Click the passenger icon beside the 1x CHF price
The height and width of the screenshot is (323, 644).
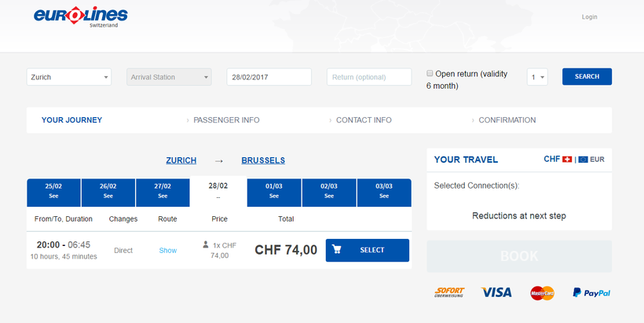coord(206,245)
